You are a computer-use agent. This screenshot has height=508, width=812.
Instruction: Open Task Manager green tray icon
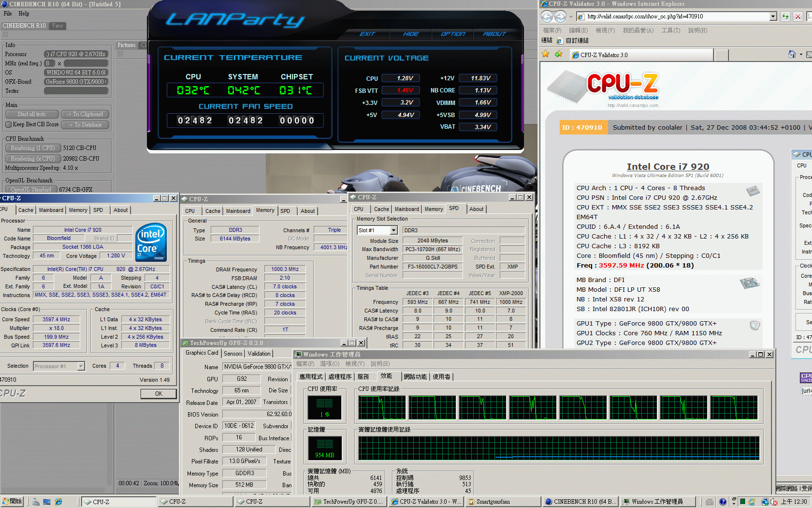pyautogui.click(x=743, y=502)
